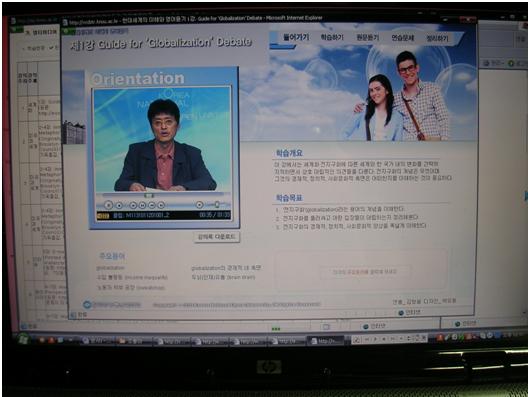Click the pause button in the video player
The width and height of the screenshot is (528, 397).
click(142, 205)
